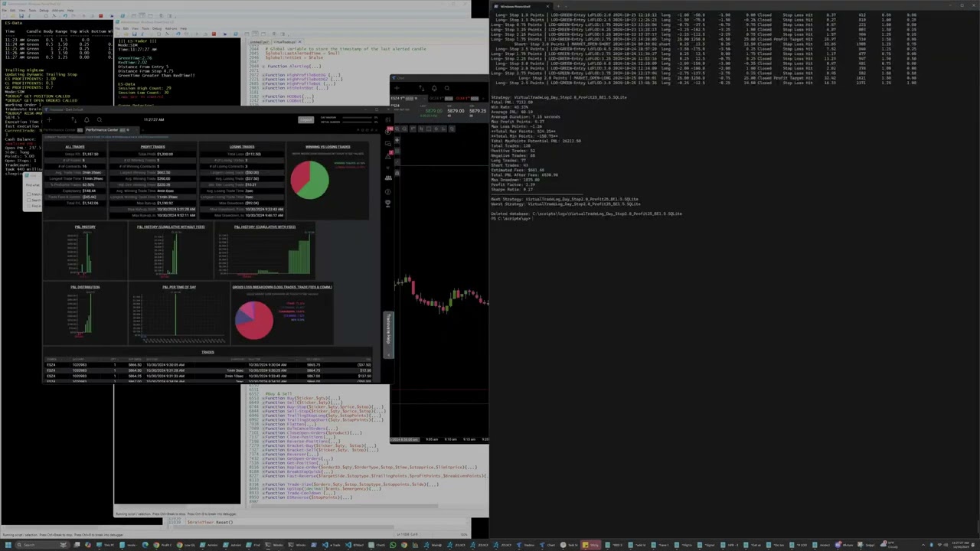The image size is (980, 551).
Task: Expand the Function Sell-Stop code fold
Action: [x=263, y=411]
